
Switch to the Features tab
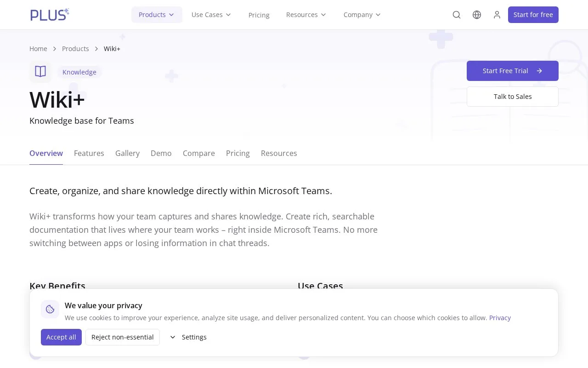pyautogui.click(x=89, y=153)
